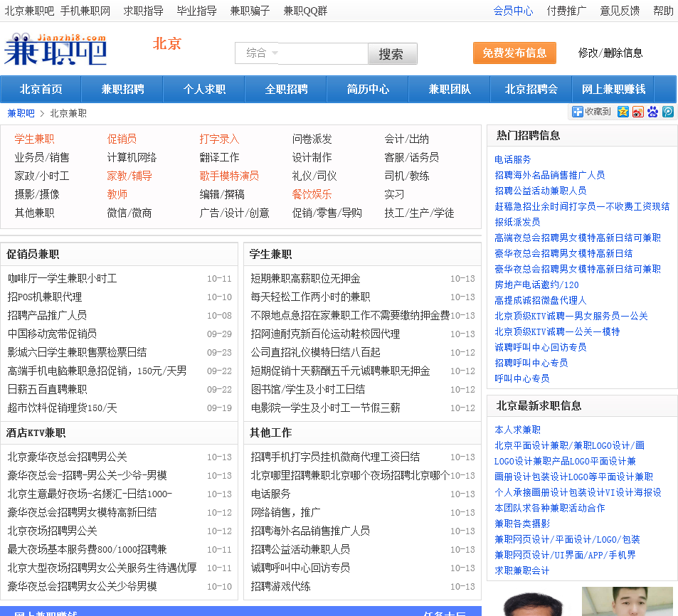Open the 个人求职 navigation tab
Image resolution: width=678 pixels, height=616 pixels.
click(x=204, y=89)
